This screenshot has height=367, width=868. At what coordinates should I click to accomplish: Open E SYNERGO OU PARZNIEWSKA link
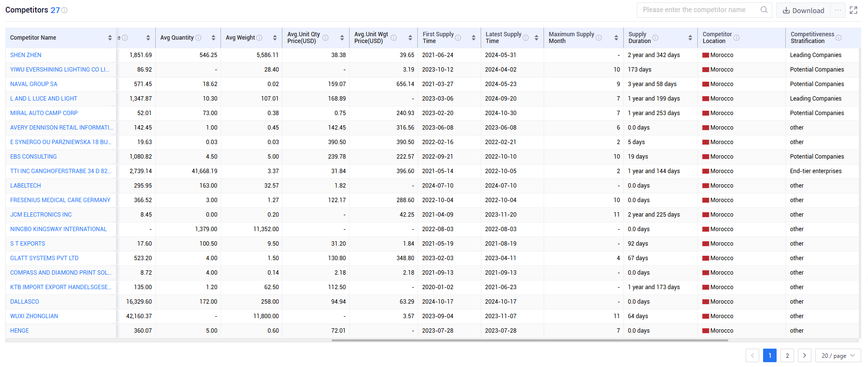61,142
